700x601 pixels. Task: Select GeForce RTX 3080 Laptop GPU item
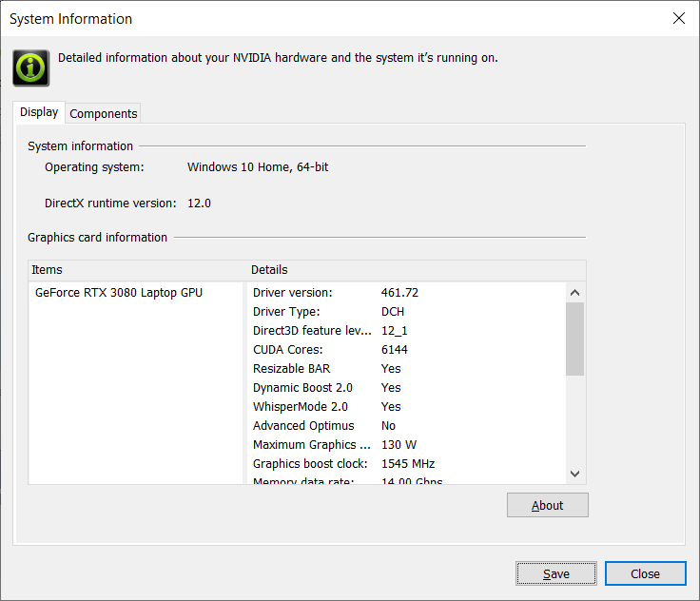(119, 293)
